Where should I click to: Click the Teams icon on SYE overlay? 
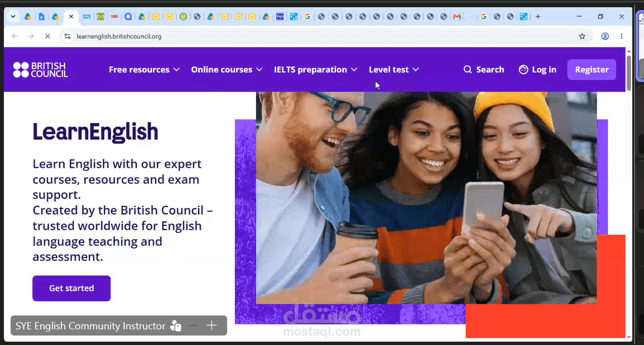coord(176,325)
